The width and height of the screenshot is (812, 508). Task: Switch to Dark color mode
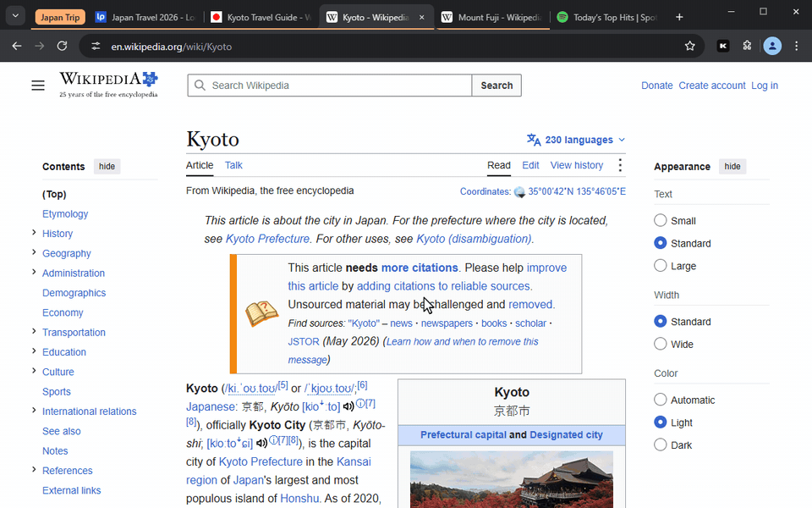click(661, 444)
